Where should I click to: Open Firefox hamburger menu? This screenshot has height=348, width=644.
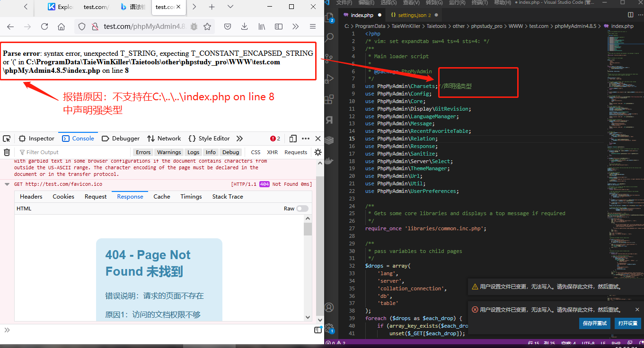(x=313, y=26)
